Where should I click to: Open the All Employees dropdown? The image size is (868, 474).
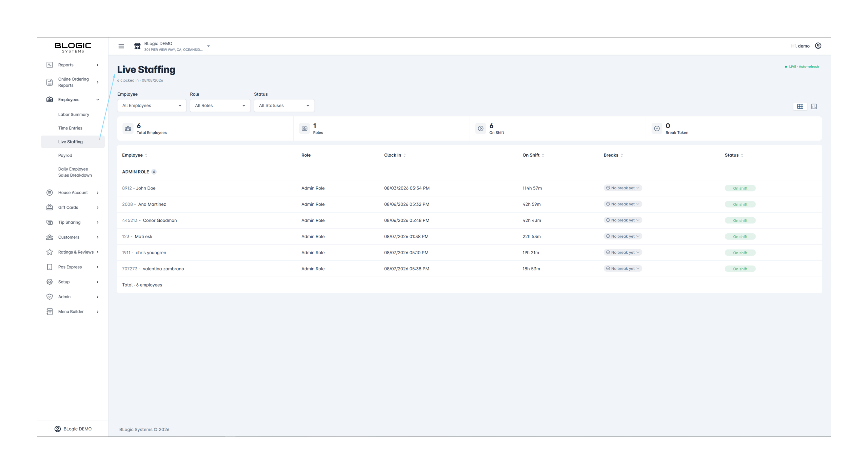152,105
